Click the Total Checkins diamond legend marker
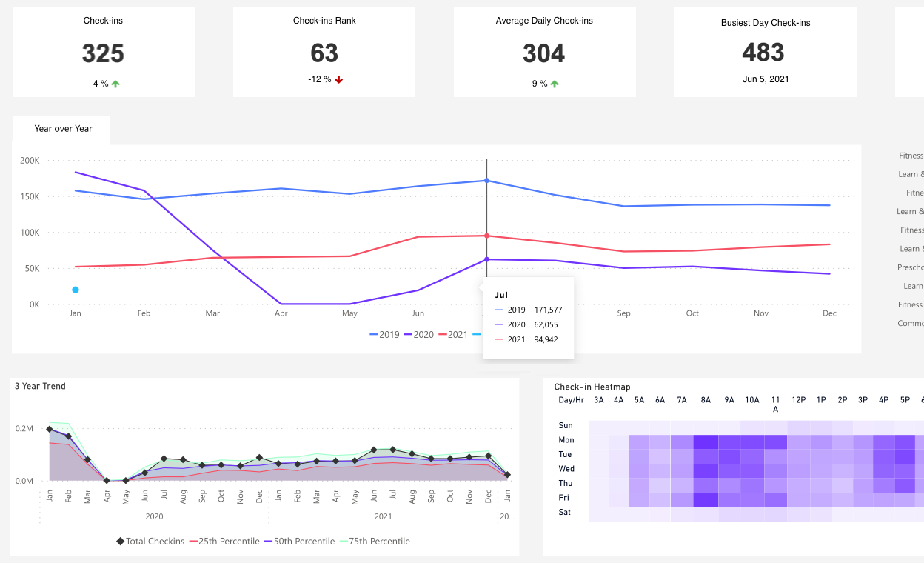The height and width of the screenshot is (563, 924). (120, 542)
